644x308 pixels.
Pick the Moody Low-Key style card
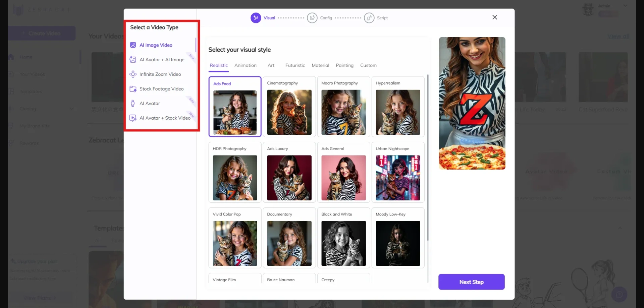(398, 238)
